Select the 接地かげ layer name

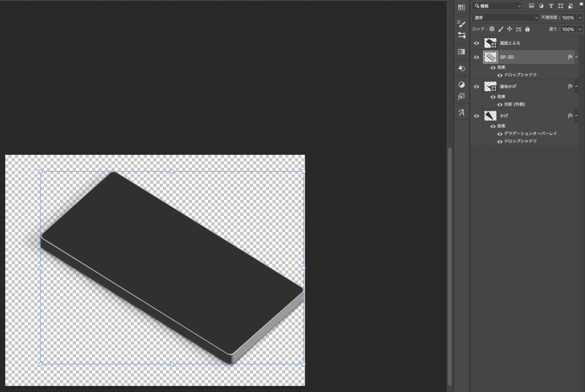508,87
